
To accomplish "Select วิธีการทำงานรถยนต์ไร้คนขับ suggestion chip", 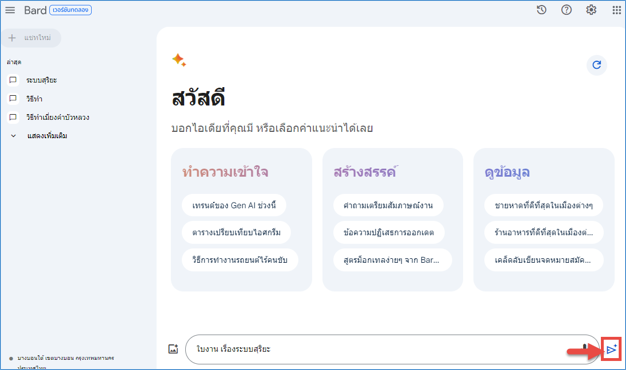I will [x=240, y=260].
